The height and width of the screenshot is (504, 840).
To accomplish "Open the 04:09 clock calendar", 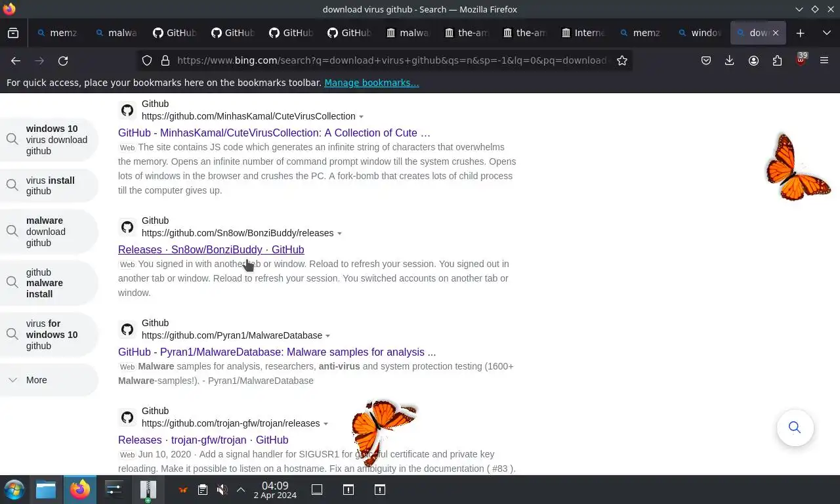I will [x=275, y=490].
